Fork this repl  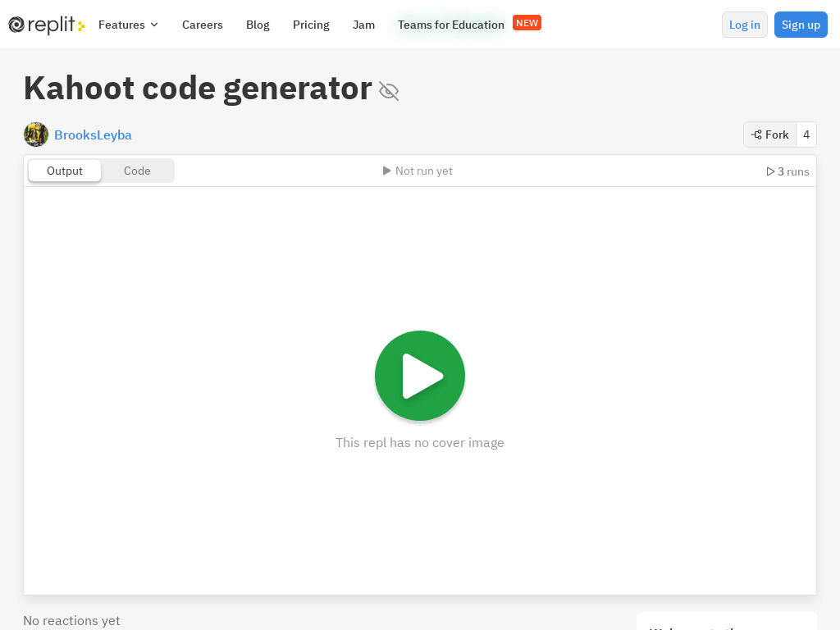(x=769, y=135)
